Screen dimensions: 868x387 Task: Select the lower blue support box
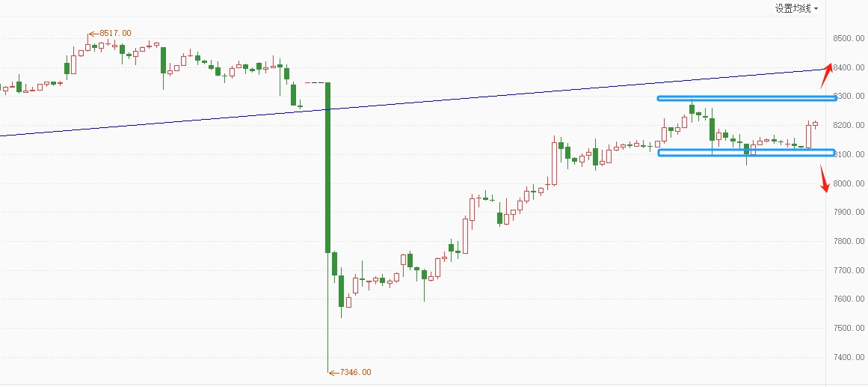coord(746,153)
